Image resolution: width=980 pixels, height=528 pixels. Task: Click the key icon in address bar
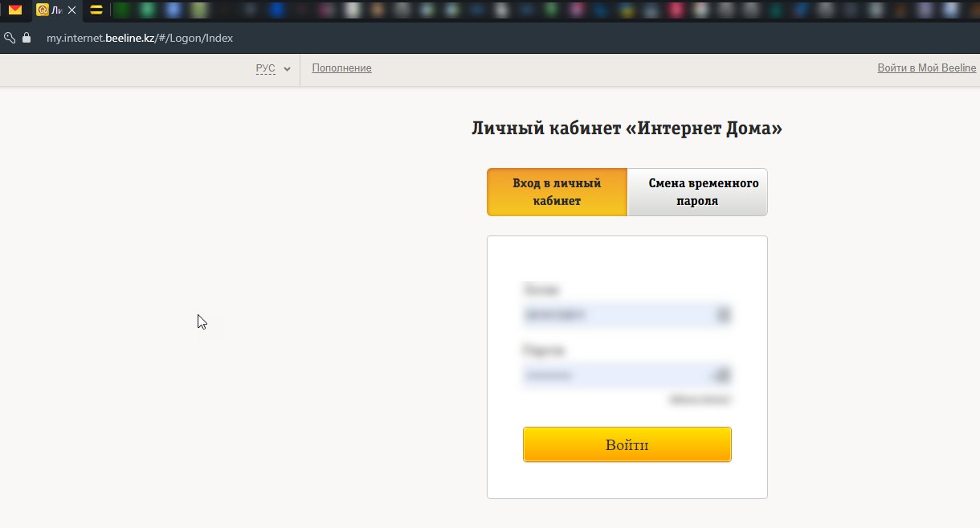click(10, 38)
